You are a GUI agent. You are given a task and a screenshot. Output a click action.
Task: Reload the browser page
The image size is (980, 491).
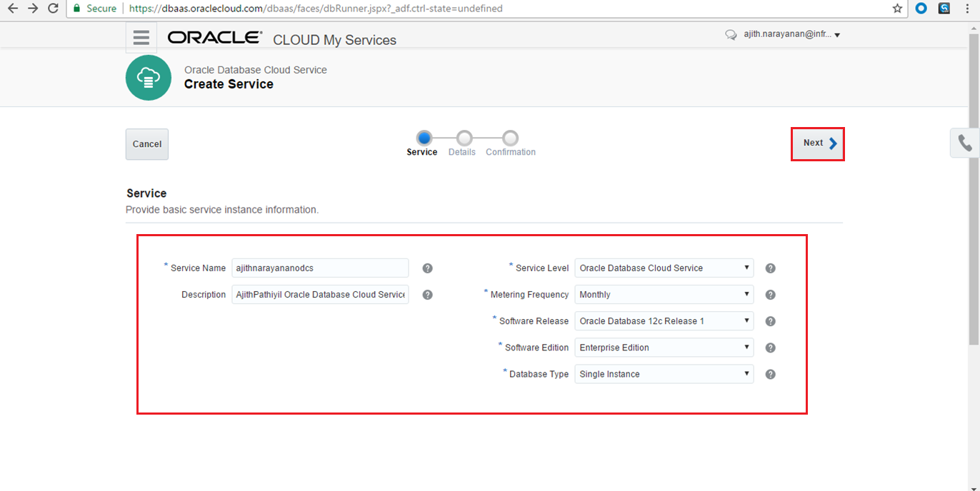(x=53, y=9)
